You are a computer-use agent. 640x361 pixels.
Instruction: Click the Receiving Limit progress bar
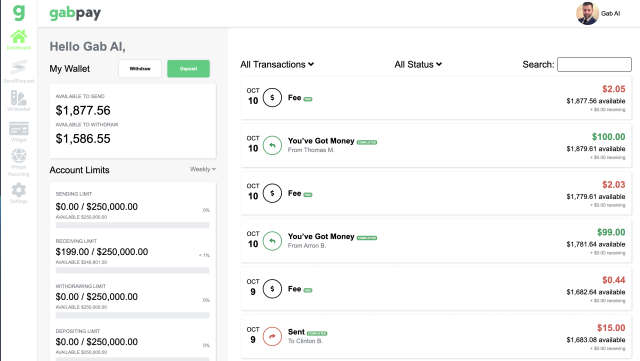(133, 270)
